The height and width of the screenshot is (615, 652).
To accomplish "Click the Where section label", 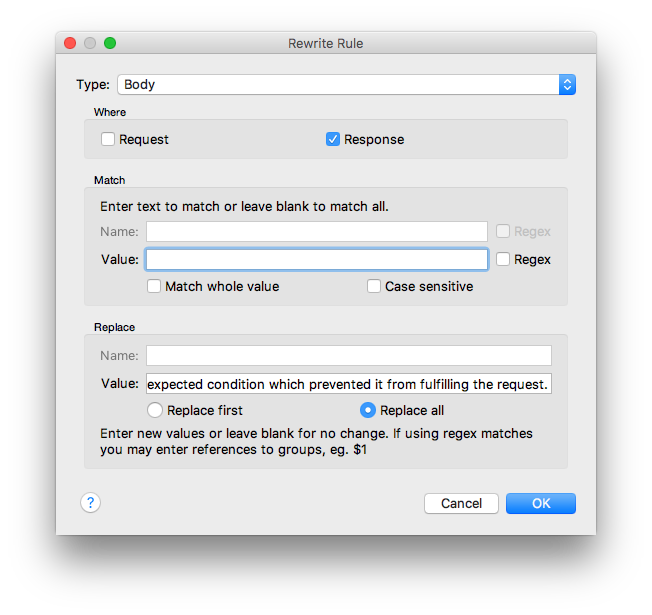I will [110, 112].
